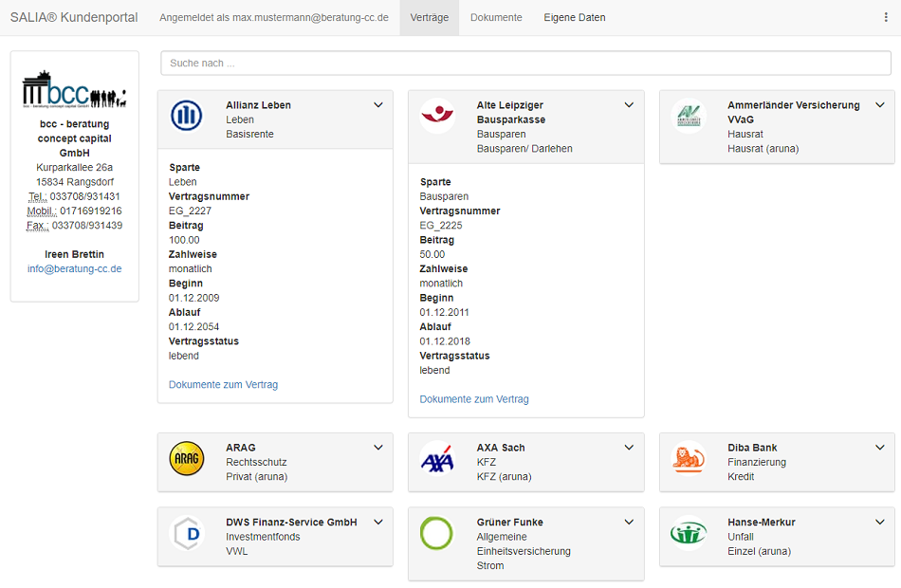Click the Einzel (aruna) subtitle text
The width and height of the screenshot is (901, 588).
tap(759, 551)
